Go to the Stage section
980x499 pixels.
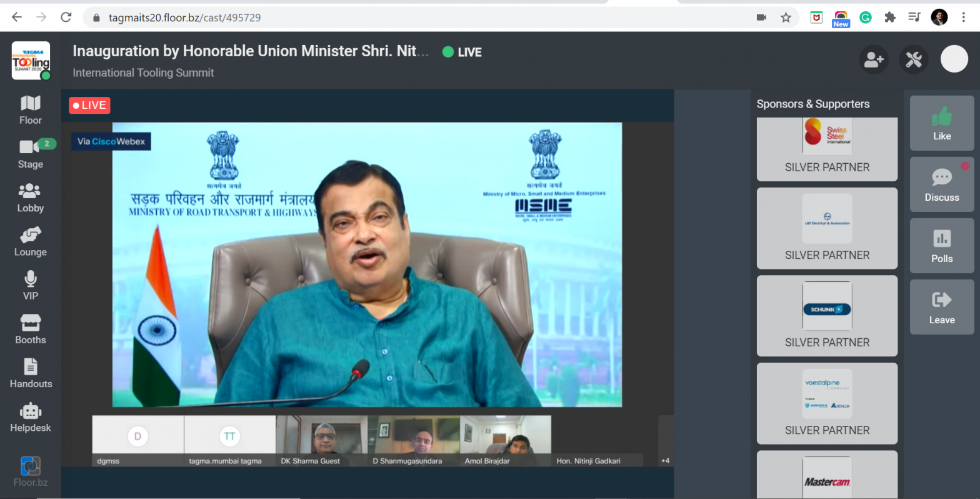click(30, 154)
